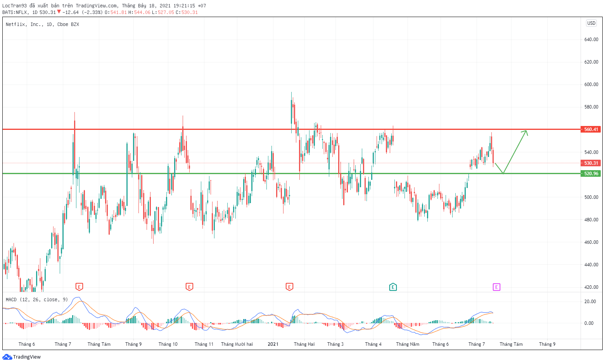The width and height of the screenshot is (605, 364).
Task: Click the -12.64 (-2.33%) change value
Action: point(83,12)
